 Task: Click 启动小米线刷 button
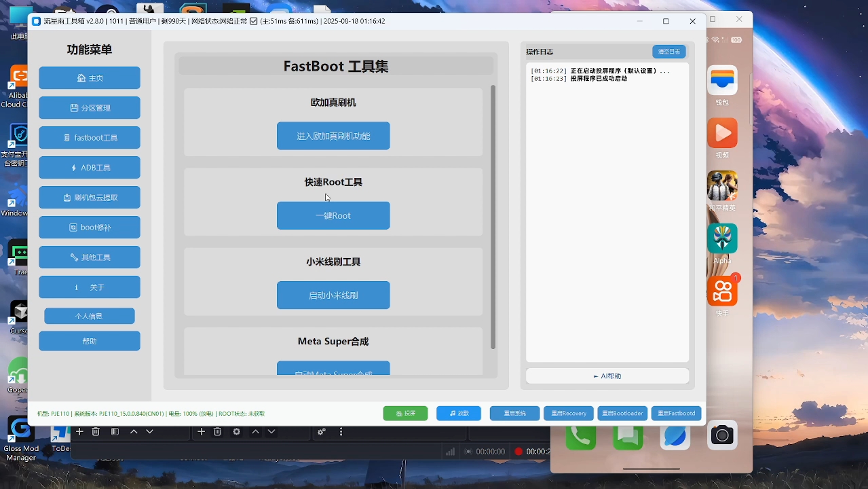(x=333, y=295)
